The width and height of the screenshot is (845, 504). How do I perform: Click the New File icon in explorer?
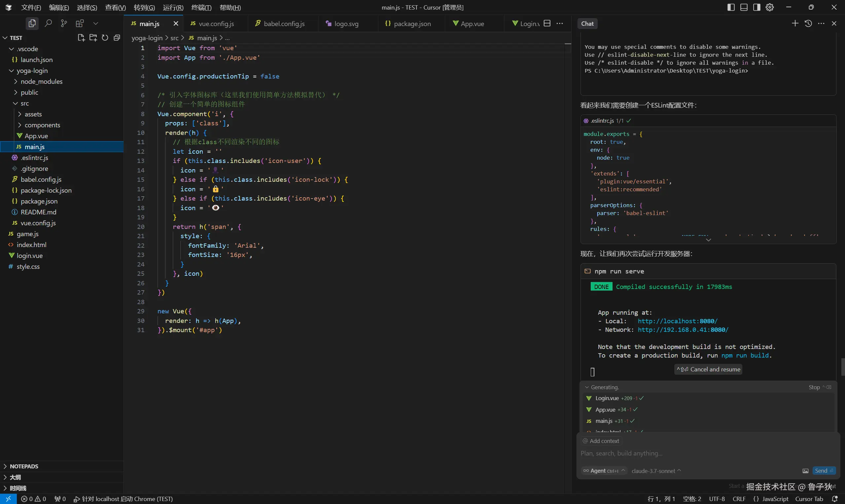[x=81, y=38]
